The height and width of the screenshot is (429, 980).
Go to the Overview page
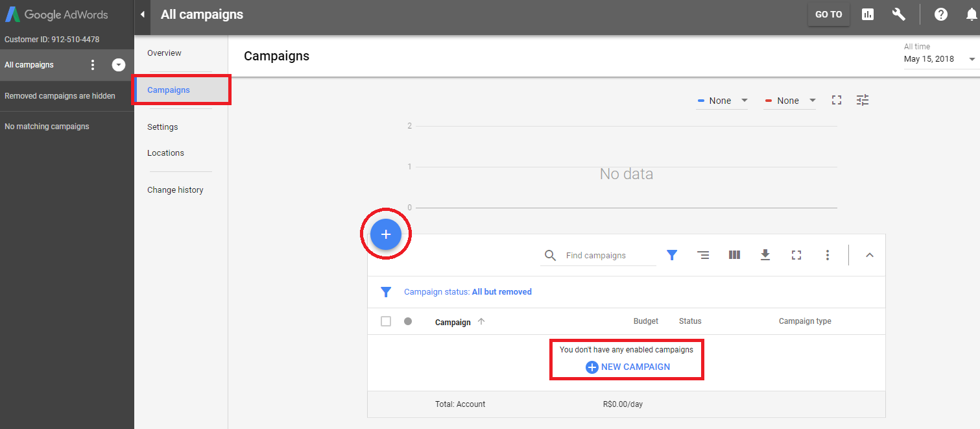coord(164,53)
